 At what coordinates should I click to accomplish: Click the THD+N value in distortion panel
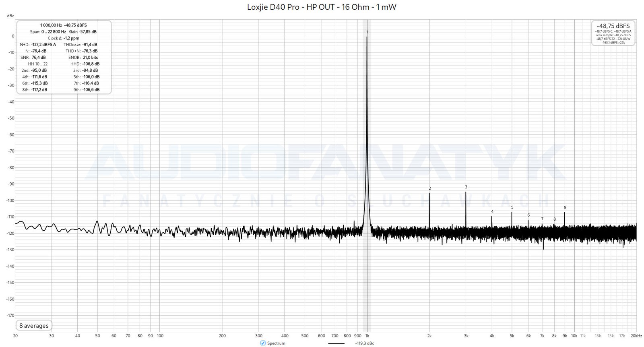click(89, 51)
